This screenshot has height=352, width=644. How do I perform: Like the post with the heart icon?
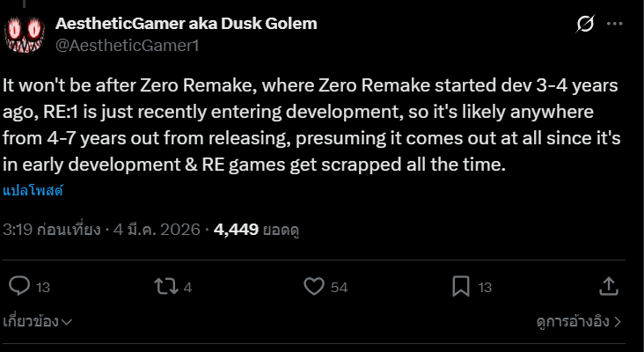pos(313,286)
